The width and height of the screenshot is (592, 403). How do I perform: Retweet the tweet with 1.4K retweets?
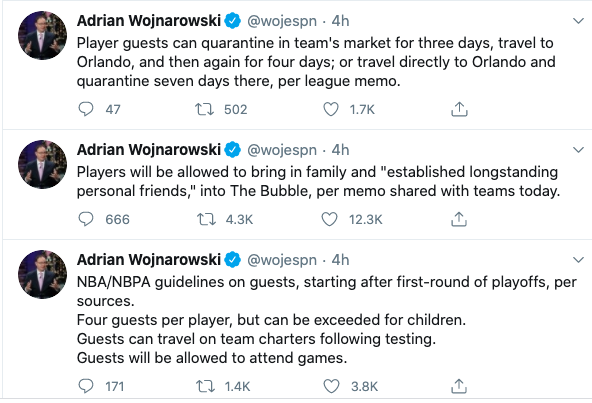pyautogui.click(x=205, y=386)
